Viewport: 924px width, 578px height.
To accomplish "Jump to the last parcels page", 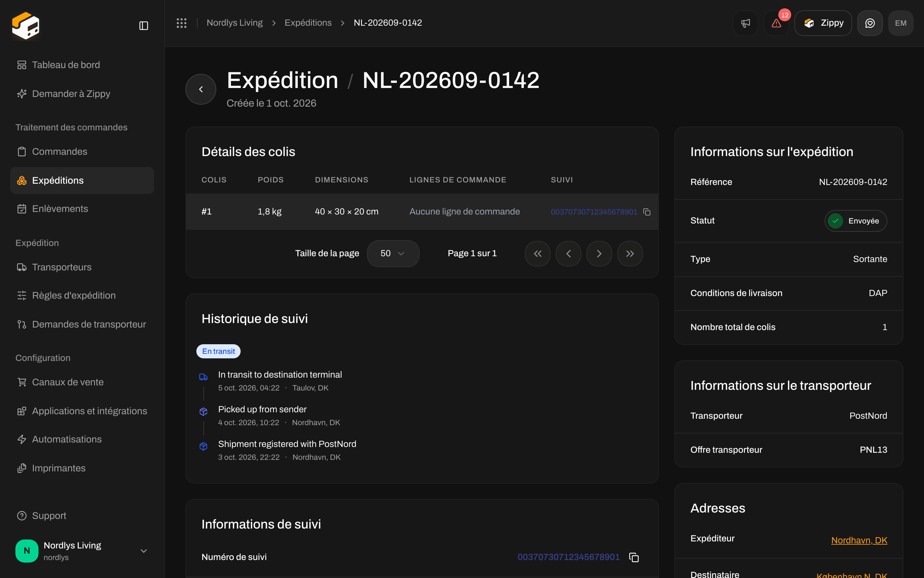I will [x=630, y=253].
